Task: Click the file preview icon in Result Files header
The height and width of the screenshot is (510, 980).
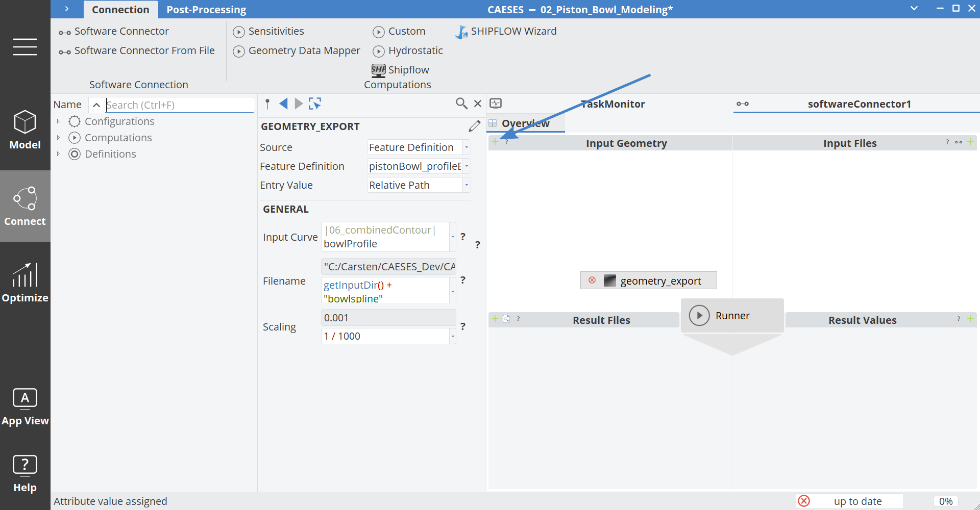Action: pyautogui.click(x=506, y=319)
